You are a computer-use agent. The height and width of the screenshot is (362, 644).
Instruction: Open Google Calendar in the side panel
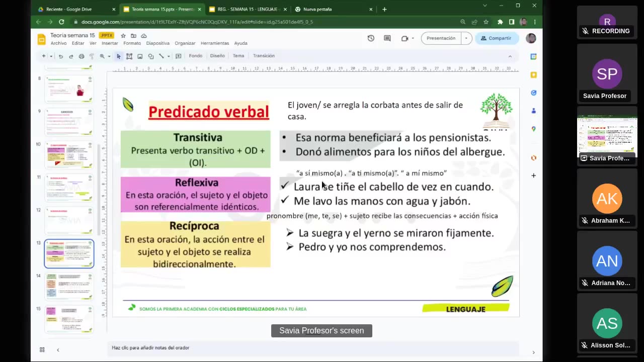point(534,56)
